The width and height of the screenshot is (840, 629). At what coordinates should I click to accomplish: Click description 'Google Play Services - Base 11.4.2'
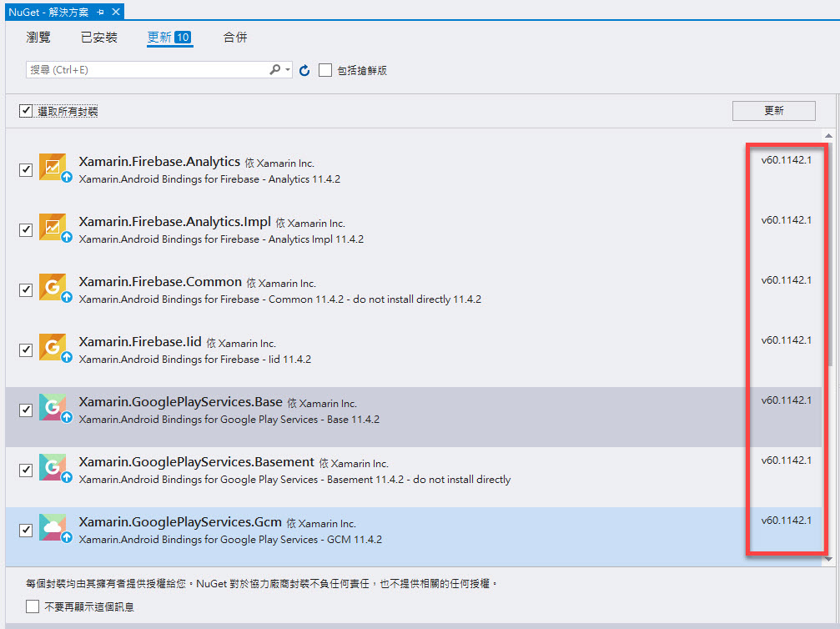229,419
